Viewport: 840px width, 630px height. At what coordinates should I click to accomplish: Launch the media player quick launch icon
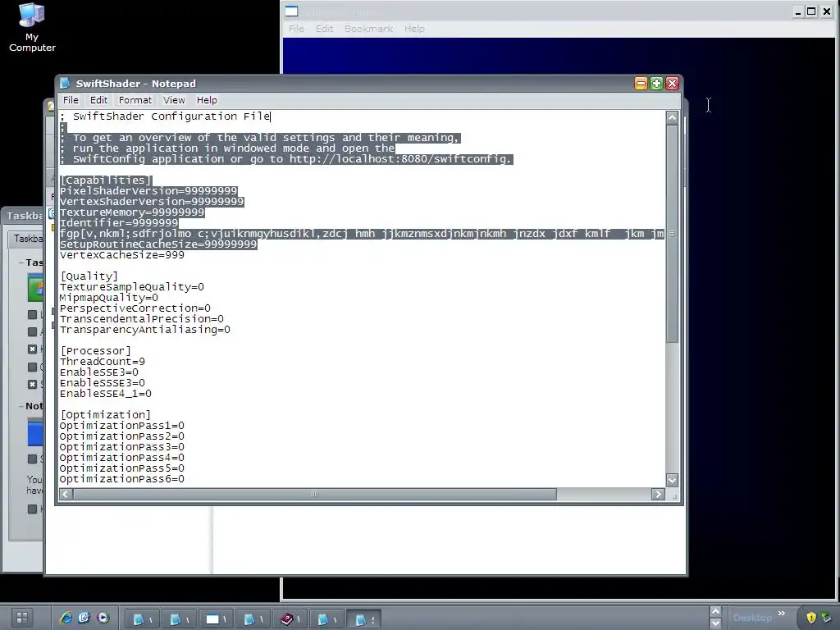pos(103,618)
